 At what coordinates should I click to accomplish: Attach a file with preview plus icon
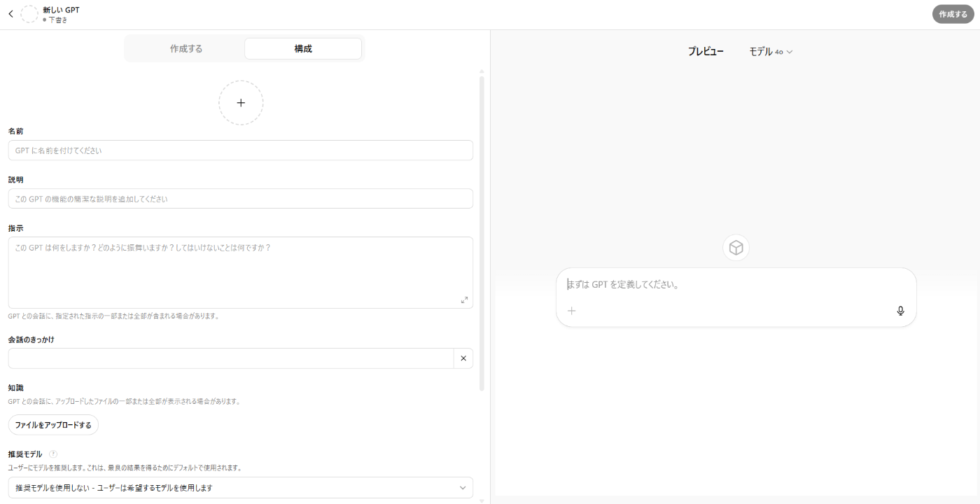click(572, 311)
